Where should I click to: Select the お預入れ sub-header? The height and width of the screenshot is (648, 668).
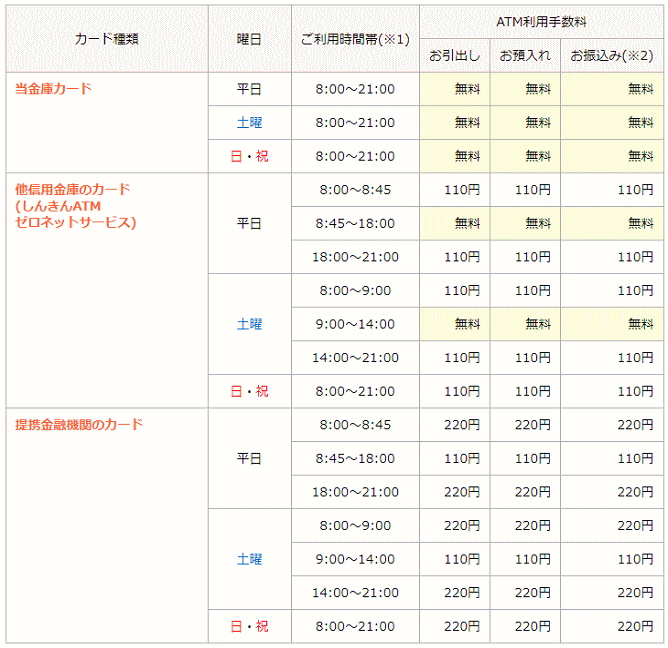pos(525,55)
